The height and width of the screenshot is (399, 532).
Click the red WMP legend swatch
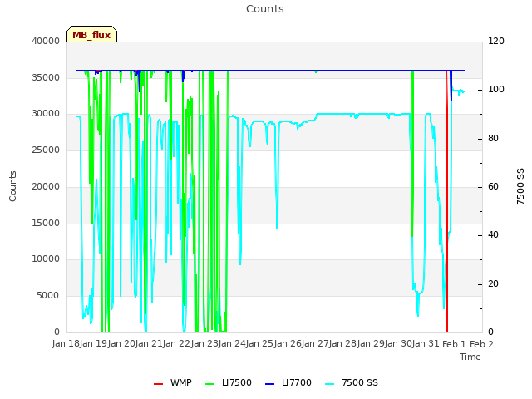click(159, 384)
